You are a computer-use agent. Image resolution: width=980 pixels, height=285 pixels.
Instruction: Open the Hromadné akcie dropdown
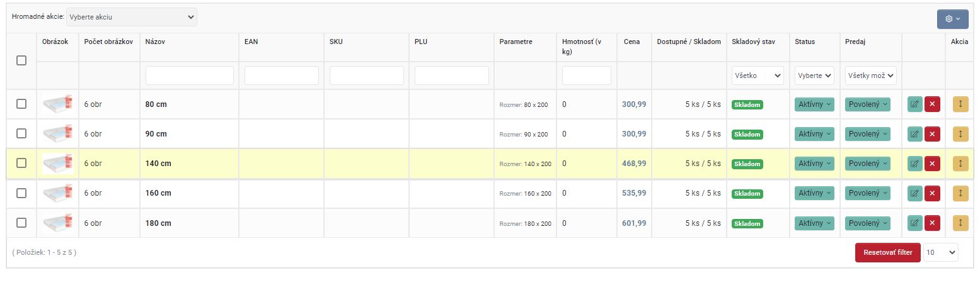(131, 17)
